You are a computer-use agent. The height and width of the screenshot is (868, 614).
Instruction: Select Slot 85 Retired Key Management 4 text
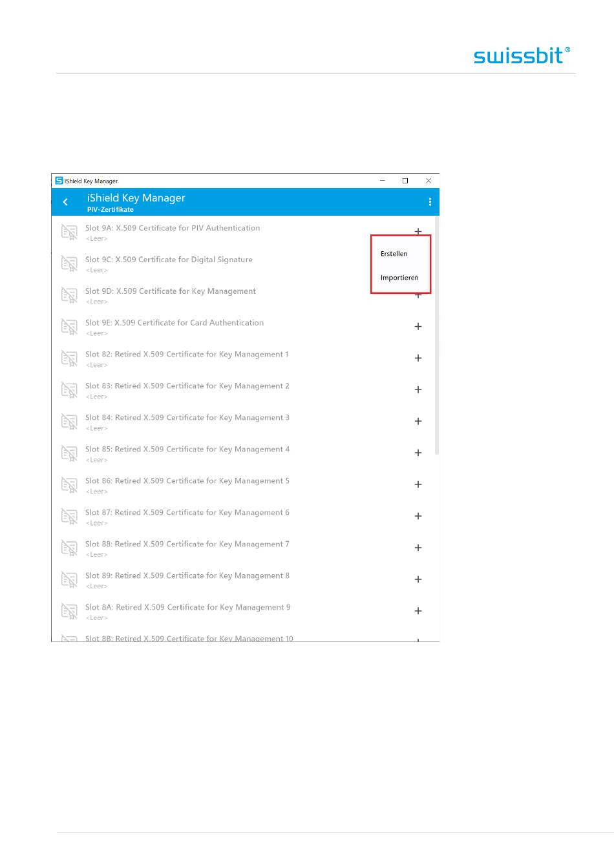pyautogui.click(x=187, y=449)
